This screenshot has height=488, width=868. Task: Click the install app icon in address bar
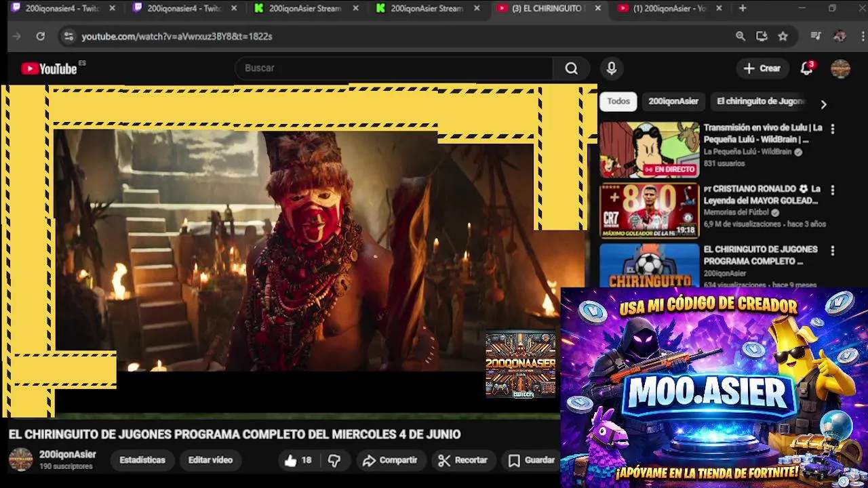[762, 36]
